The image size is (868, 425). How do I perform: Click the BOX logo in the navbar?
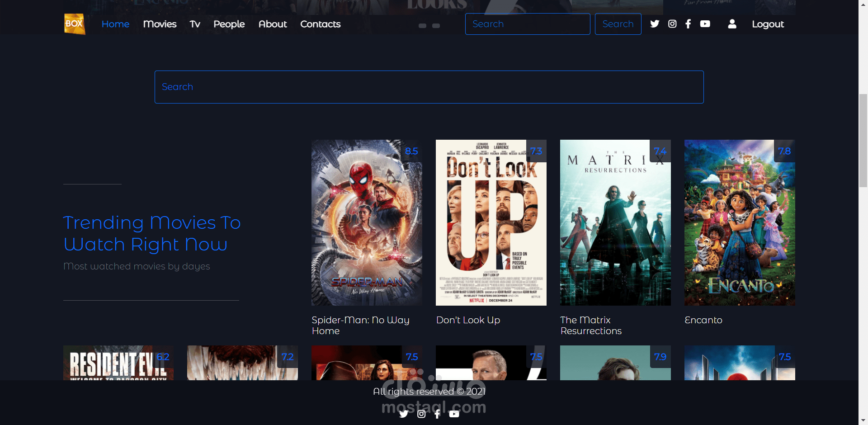(75, 24)
